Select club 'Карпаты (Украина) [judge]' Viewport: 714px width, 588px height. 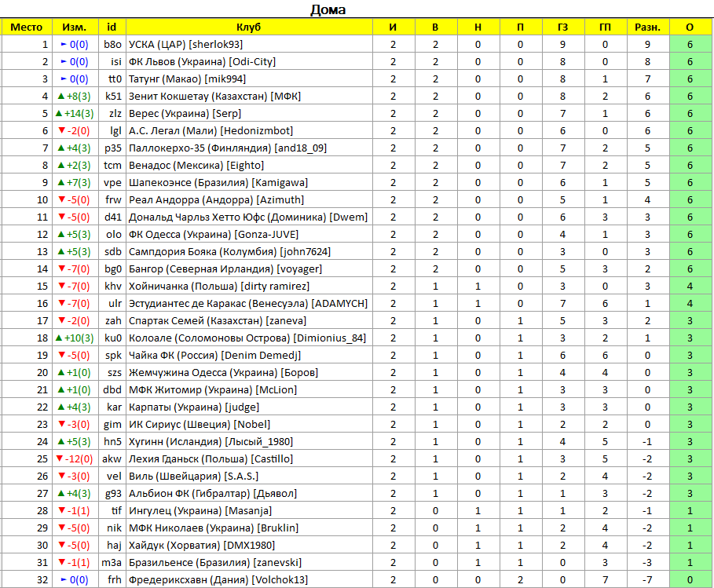194,407
